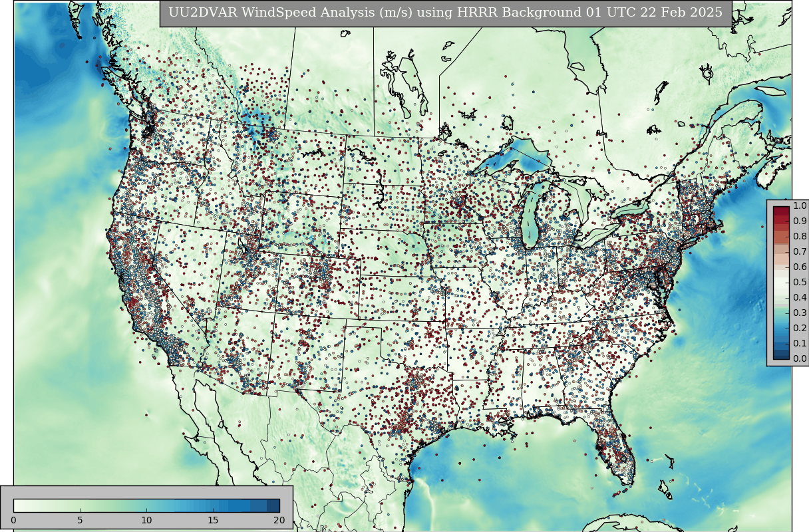Click the '0.5' label on vertical colorbar
Viewport: 809px width, 532px height.
coord(800,283)
